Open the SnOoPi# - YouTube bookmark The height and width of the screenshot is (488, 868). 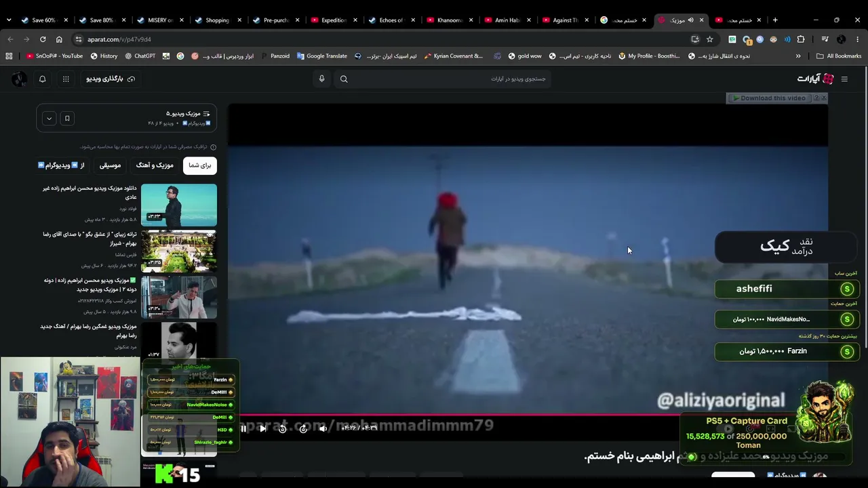(54, 56)
